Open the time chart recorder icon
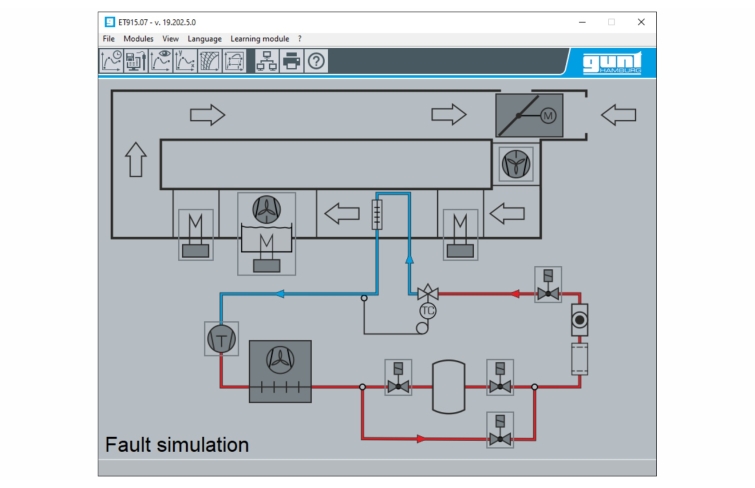Image resolution: width=755 pixels, height=488 pixels. coord(111,61)
